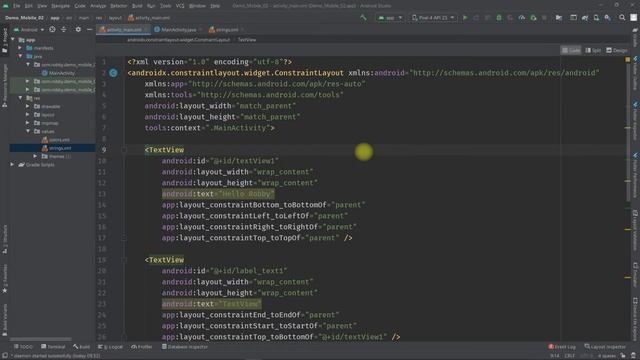Expand the drawable folder
Image resolution: width=640 pixels, height=360 pixels.
(x=28, y=106)
